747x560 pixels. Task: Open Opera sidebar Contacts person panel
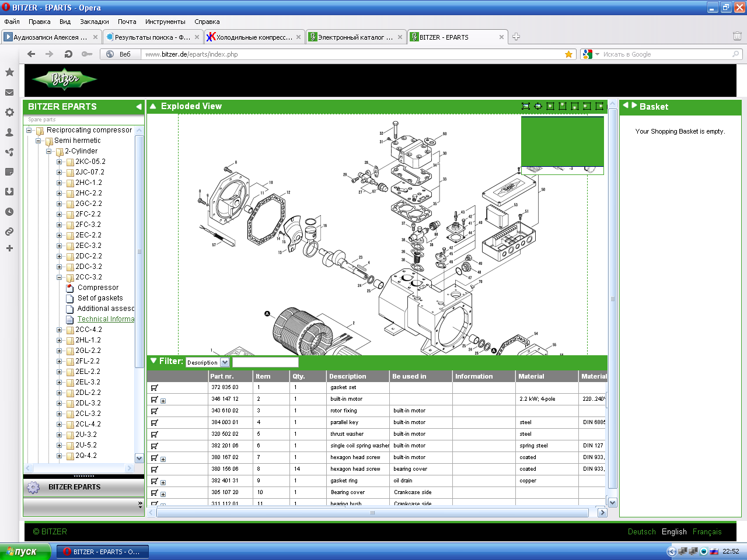coord(9,132)
